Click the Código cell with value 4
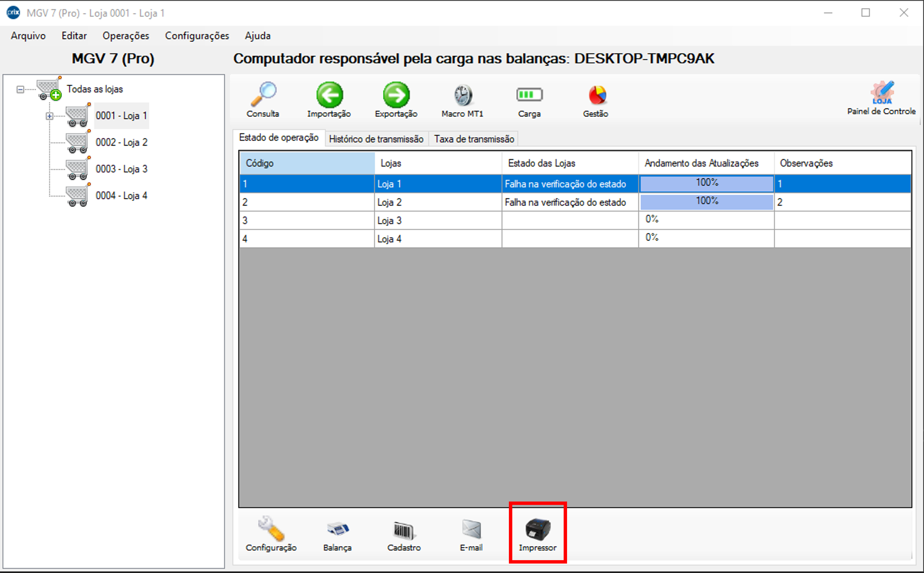 click(307, 239)
